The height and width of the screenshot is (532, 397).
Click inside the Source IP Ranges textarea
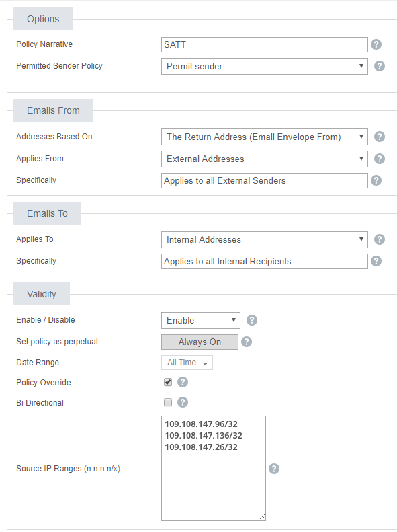click(x=214, y=468)
